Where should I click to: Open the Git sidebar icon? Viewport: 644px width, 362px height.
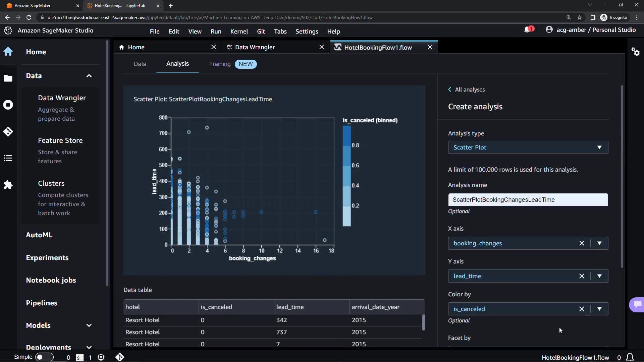pos(8,131)
